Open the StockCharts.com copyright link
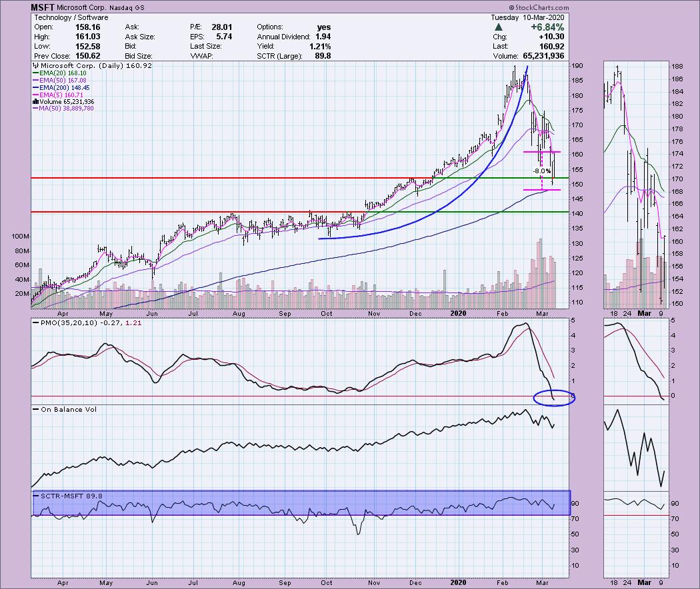Image resolution: width=700 pixels, height=589 pixels. 539,7
